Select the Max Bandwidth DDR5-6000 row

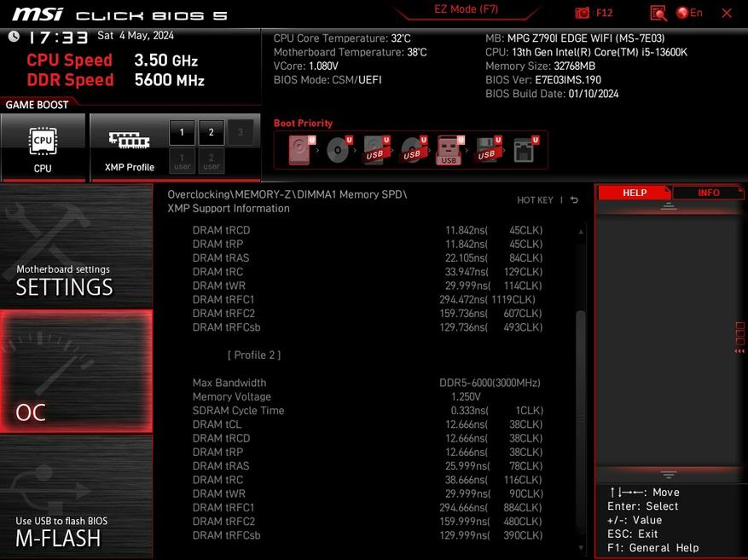(x=368, y=383)
